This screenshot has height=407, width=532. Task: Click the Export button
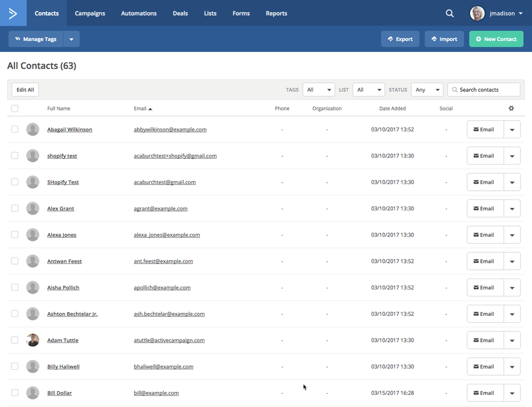(400, 39)
